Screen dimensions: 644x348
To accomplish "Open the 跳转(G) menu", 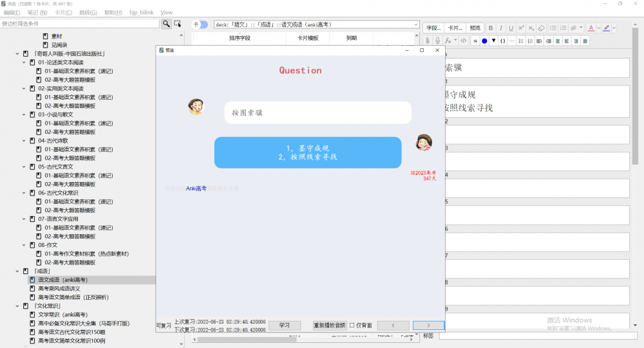I will click(x=88, y=12).
